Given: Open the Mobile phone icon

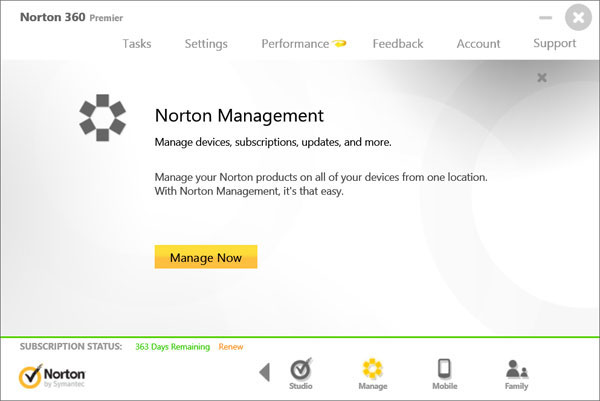Looking at the screenshot, I should 445,374.
